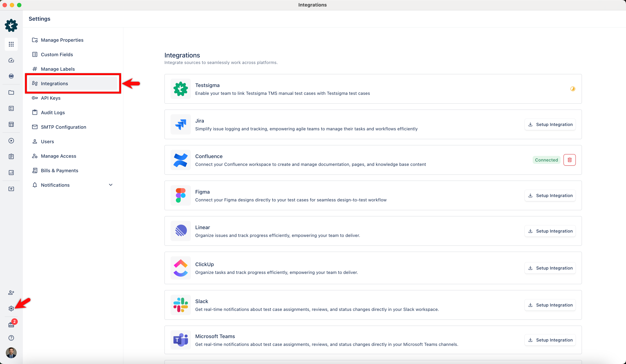The height and width of the screenshot is (364, 626).
Task: Select Custom Fields in settings menu
Action: click(x=57, y=54)
